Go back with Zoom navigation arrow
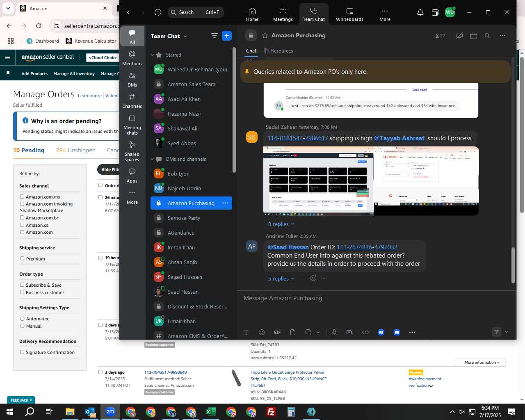Screen dimensions: 525x420 [x=128, y=12]
